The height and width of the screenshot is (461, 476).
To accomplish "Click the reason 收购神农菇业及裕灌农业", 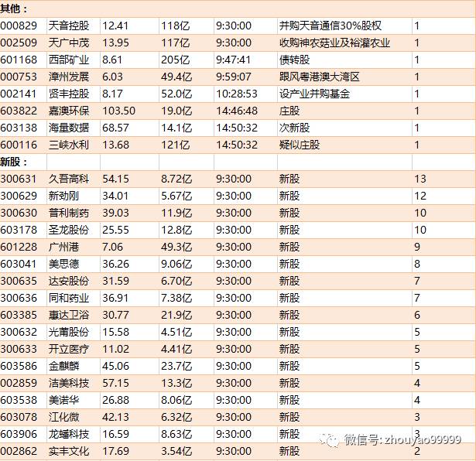I will [x=334, y=43].
